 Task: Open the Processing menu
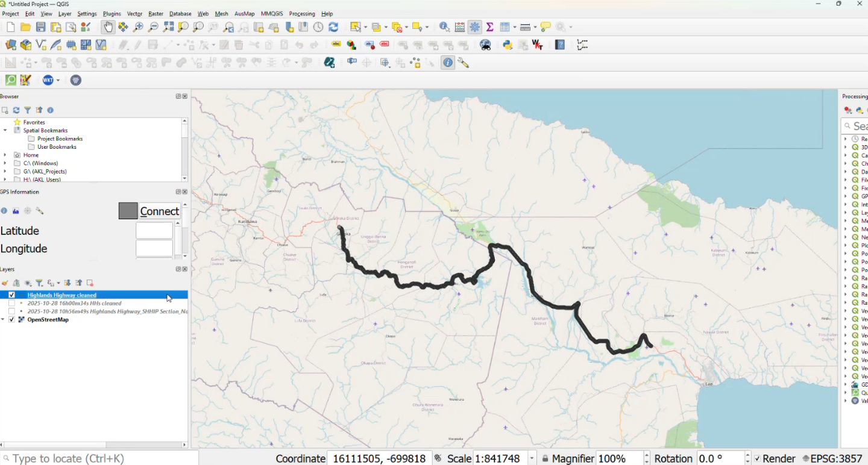pos(301,14)
